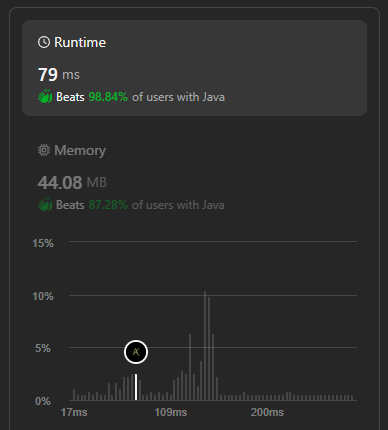388x430 pixels.
Task: Click the clapping hands icon in Runtime card
Action: 45,97
